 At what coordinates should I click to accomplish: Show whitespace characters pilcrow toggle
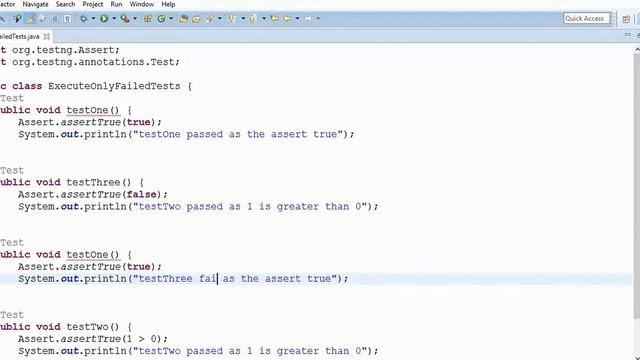point(67,18)
